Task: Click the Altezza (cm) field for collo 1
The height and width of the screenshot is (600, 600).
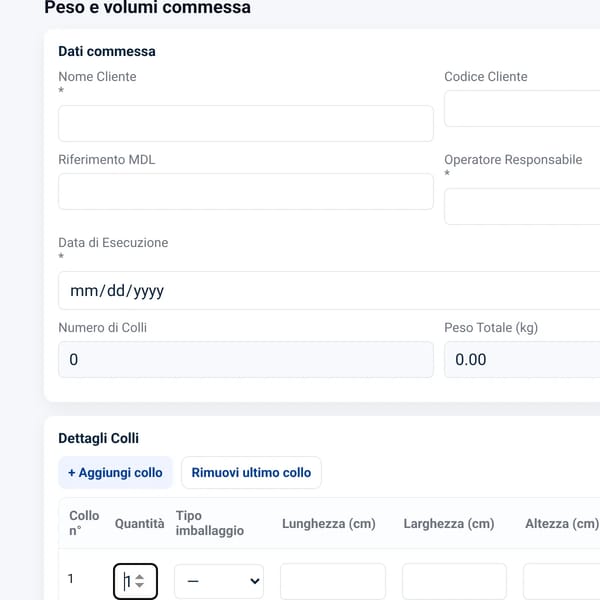Action: pos(562,581)
